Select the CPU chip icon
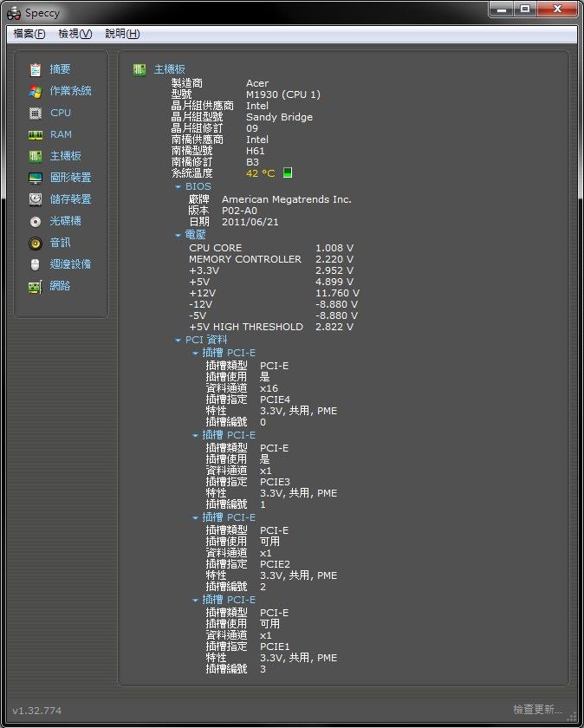The height and width of the screenshot is (728, 584). click(x=36, y=113)
